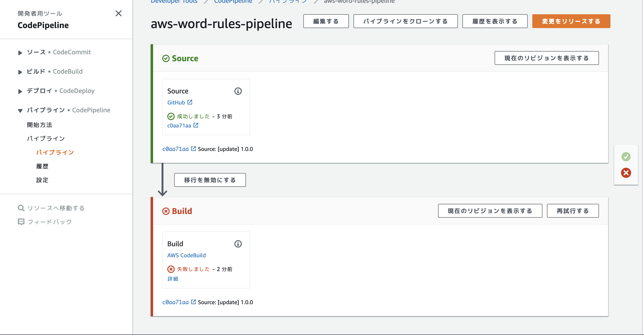Expand the ビルド CodeBuild section
Image resolution: width=644 pixels, height=335 pixels.
tap(20, 72)
